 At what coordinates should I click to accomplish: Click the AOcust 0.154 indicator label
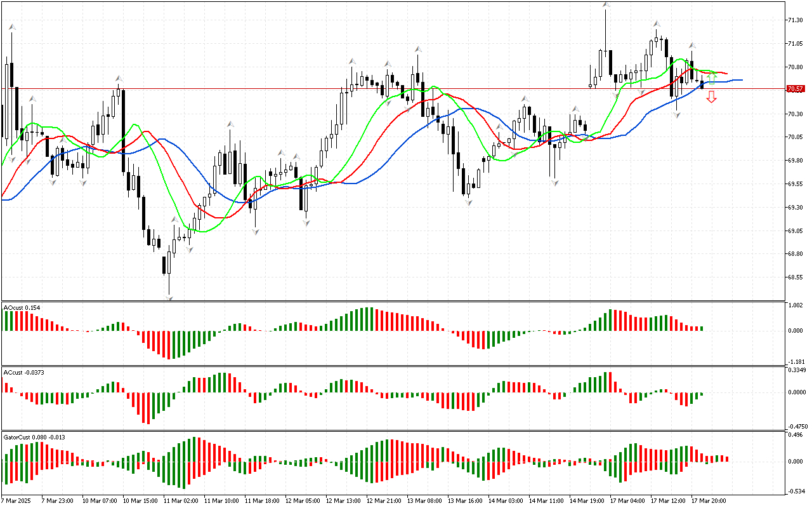(22, 307)
